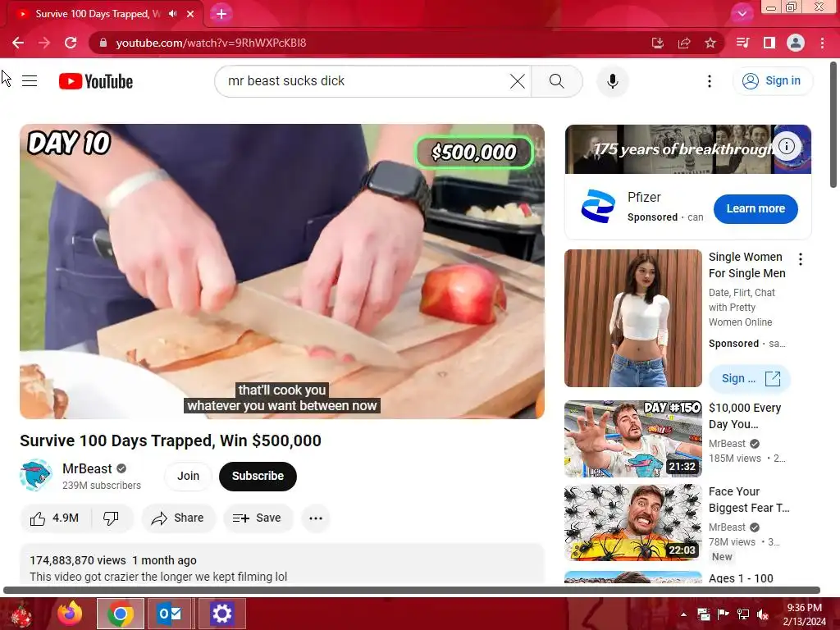Screen dimensions: 840x630
Task: Open the network tray icon
Action: pos(743,614)
